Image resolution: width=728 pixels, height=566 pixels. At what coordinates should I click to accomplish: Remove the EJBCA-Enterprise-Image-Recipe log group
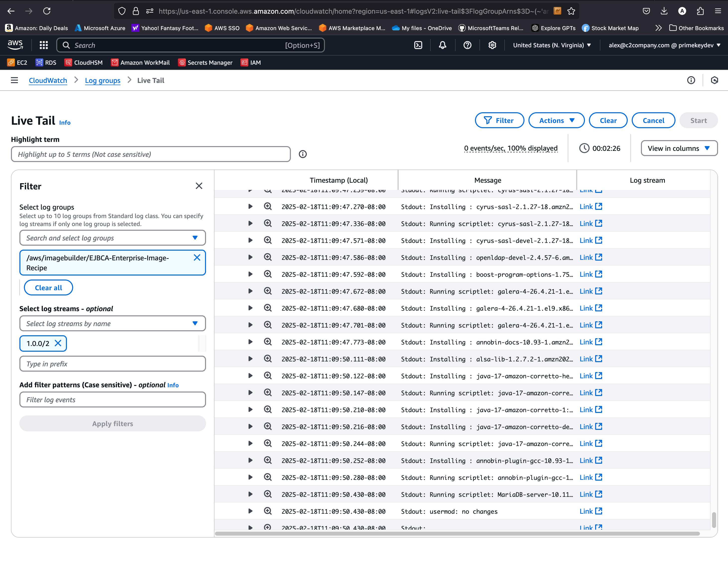(x=197, y=257)
